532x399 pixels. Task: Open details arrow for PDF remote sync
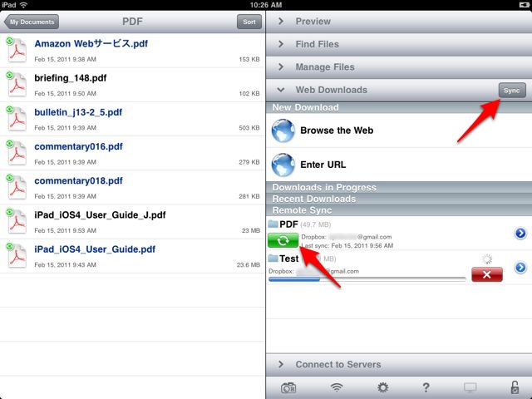[520, 234]
